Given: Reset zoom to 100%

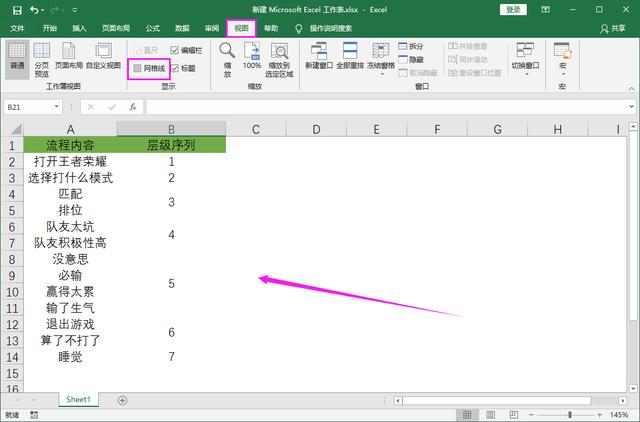Looking at the screenshot, I should coord(252,56).
